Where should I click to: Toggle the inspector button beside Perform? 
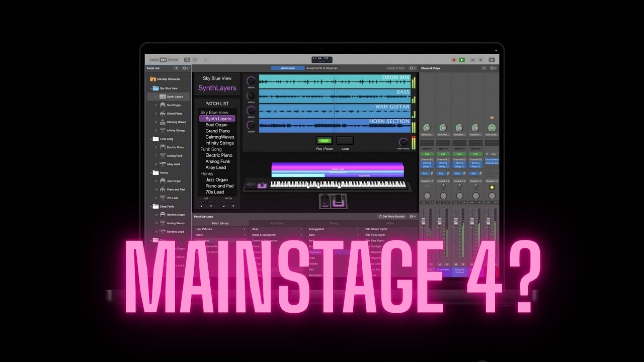187,60
